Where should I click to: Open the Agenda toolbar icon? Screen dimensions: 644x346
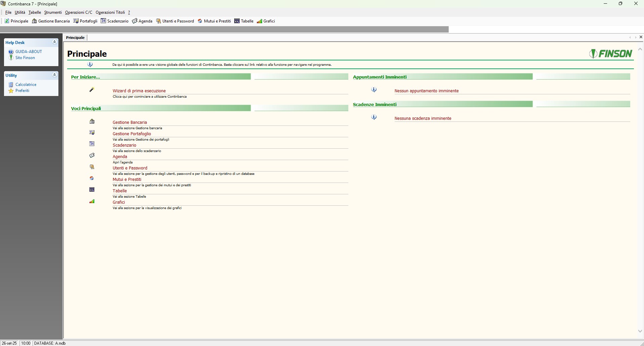pos(135,21)
